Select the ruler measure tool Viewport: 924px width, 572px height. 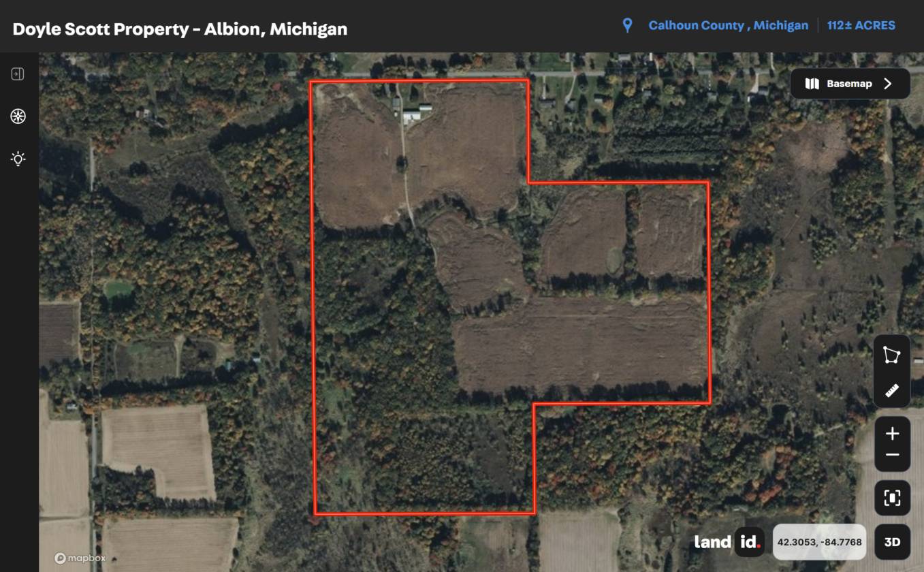tap(892, 390)
